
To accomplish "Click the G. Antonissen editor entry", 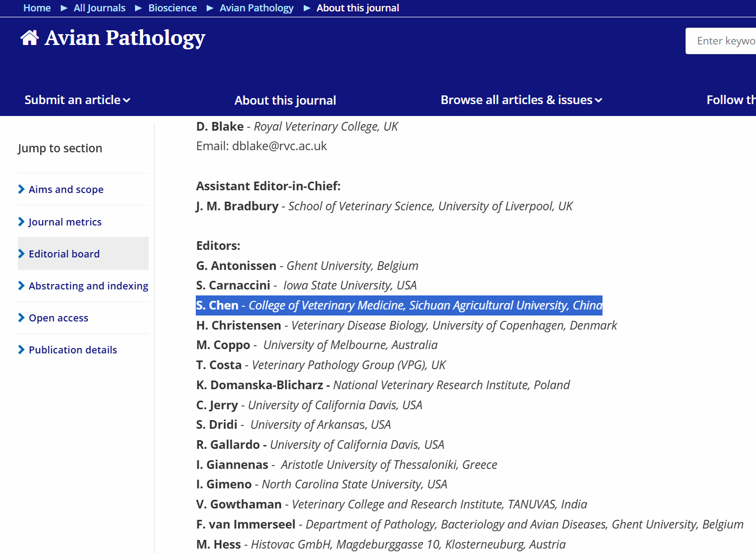I will click(307, 266).
